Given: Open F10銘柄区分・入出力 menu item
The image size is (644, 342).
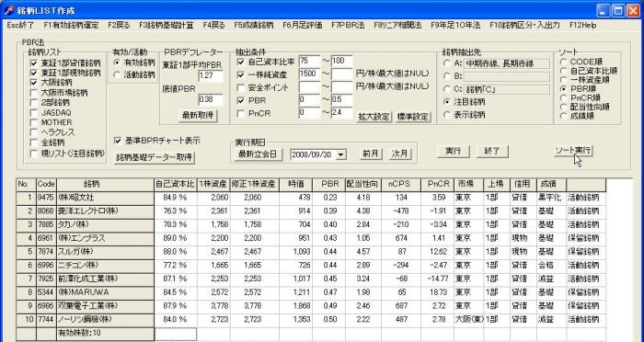Looking at the screenshot, I should pyautogui.click(x=524, y=25).
